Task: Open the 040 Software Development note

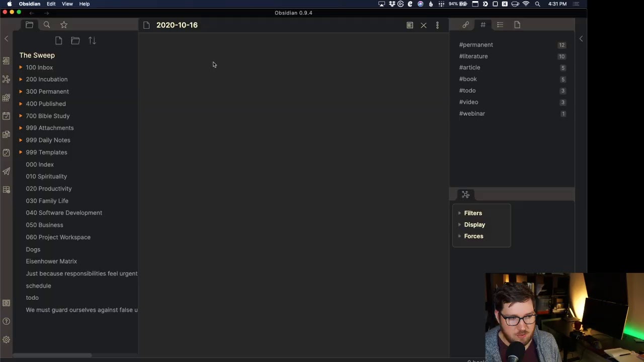Action: pyautogui.click(x=64, y=213)
